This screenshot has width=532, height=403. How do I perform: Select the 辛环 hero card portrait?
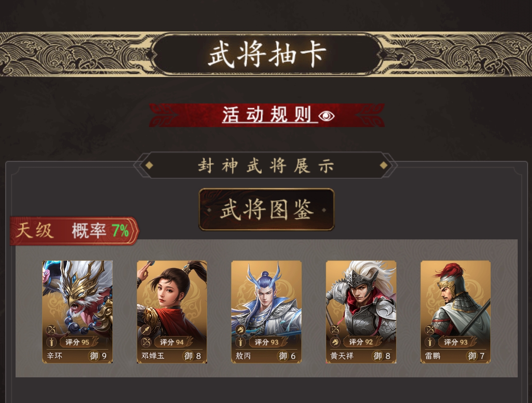(77, 312)
